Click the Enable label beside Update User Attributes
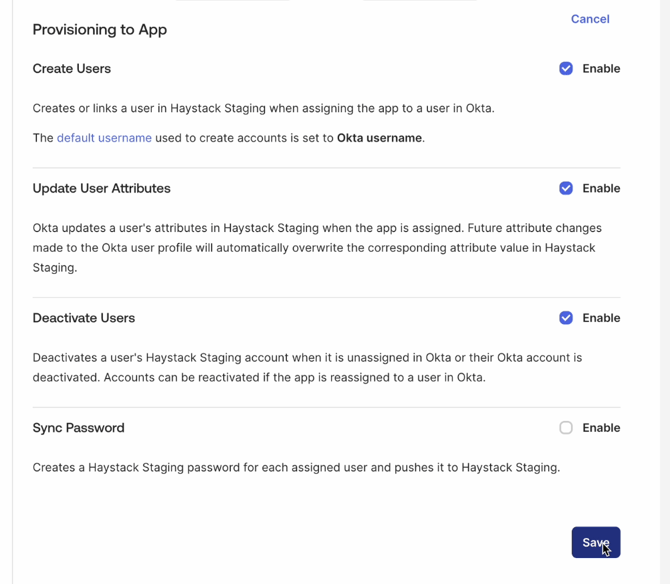The width and height of the screenshot is (670, 584). (601, 188)
